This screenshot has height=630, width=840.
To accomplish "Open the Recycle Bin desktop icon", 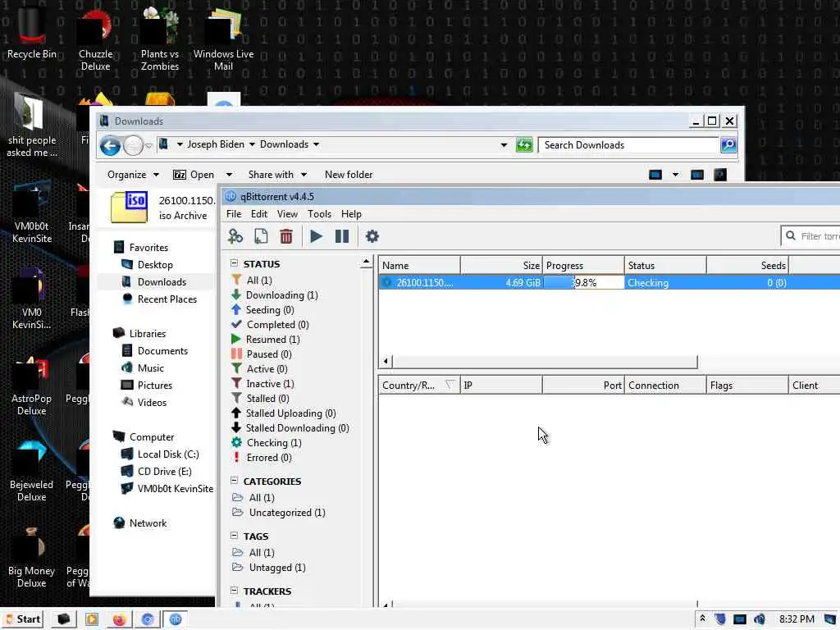I will tap(32, 33).
